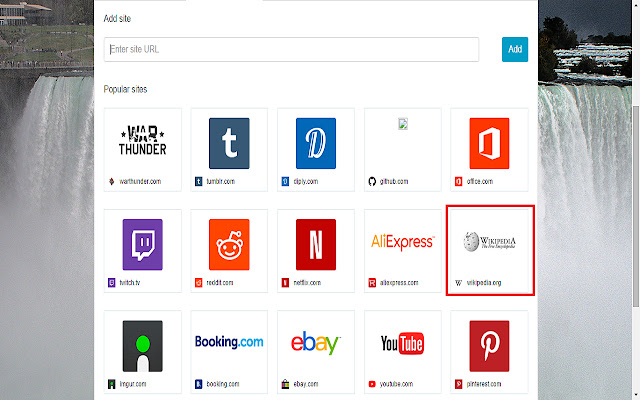Pick the Diply logo tile

pyautogui.click(x=316, y=143)
